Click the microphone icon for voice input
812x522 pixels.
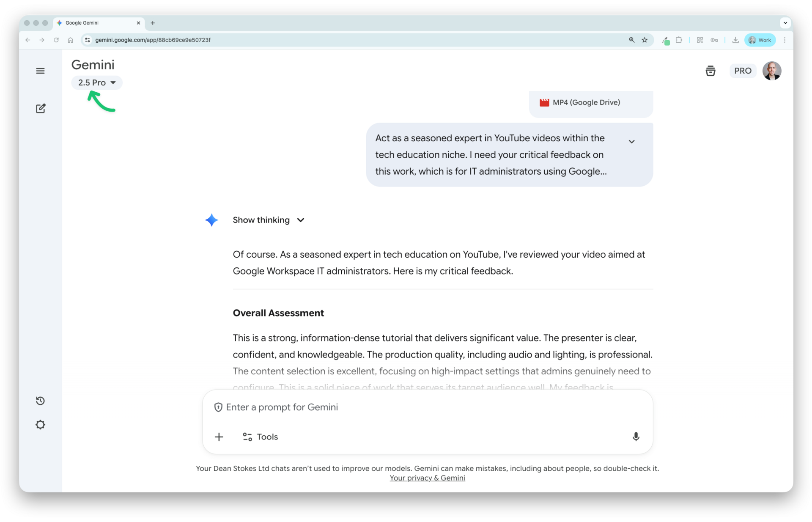tap(636, 437)
